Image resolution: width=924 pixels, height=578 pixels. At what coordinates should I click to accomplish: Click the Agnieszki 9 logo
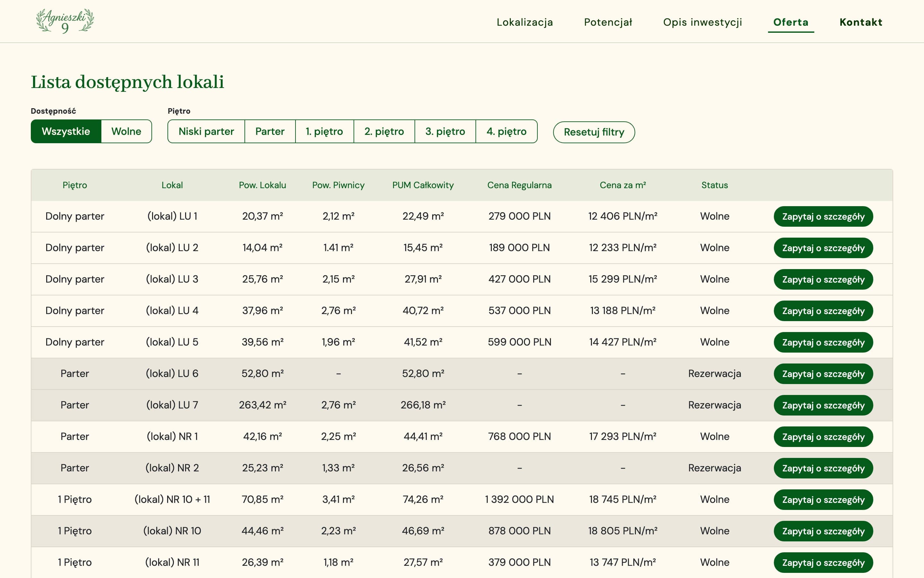point(65,21)
